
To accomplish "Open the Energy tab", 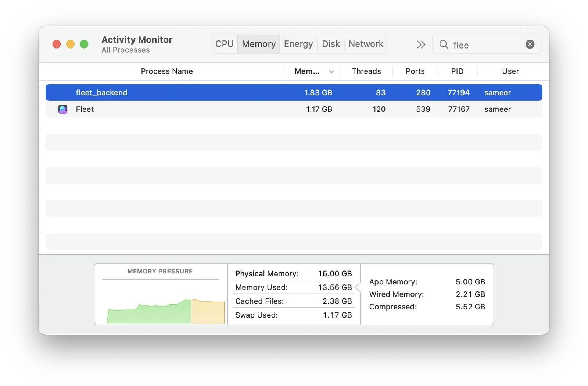I will [x=298, y=44].
